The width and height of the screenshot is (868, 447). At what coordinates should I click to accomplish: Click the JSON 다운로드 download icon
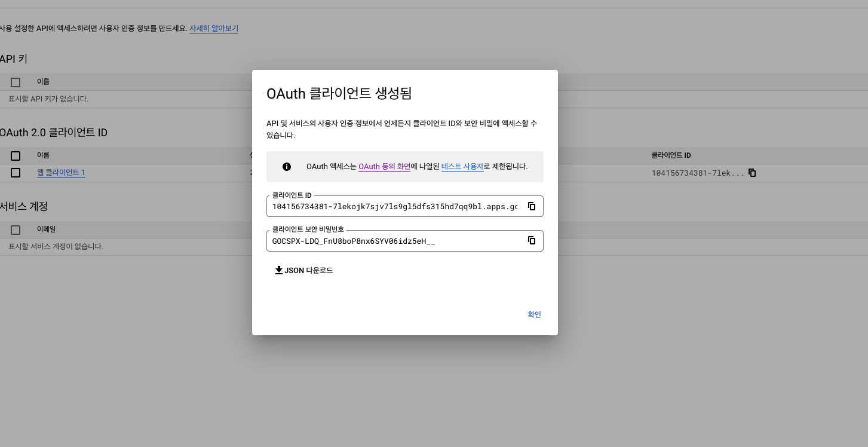pos(278,270)
